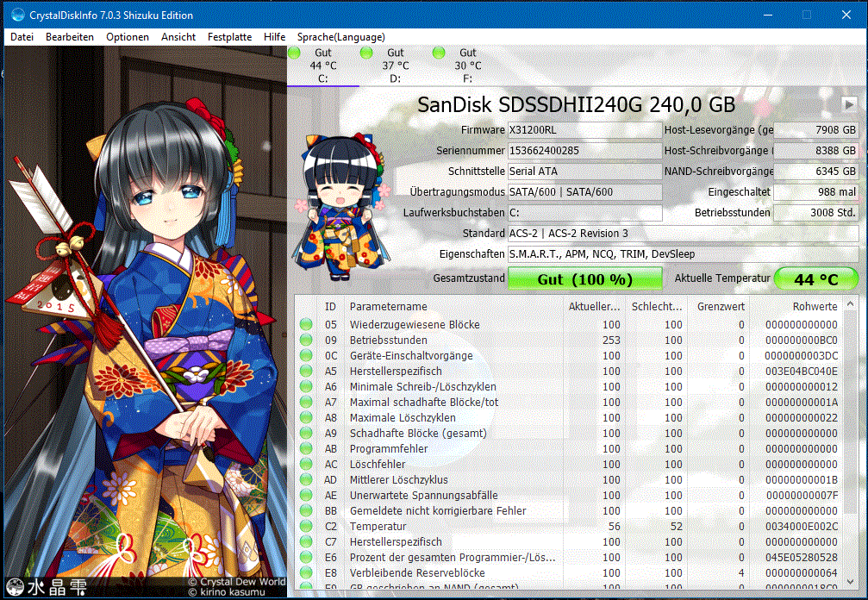
Task: Click the next disk arrow button
Action: [x=849, y=103]
